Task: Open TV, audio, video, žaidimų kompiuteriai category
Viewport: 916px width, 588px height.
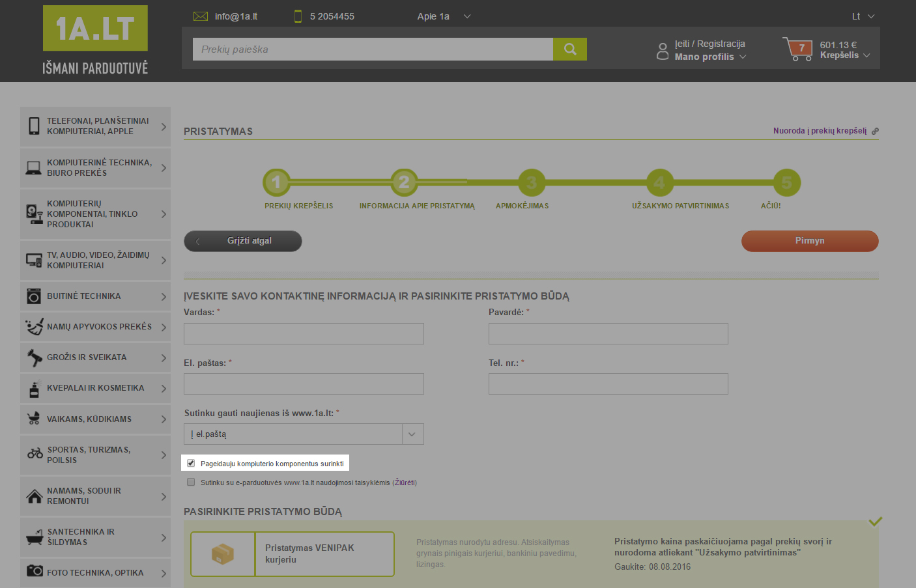Action: (x=95, y=260)
